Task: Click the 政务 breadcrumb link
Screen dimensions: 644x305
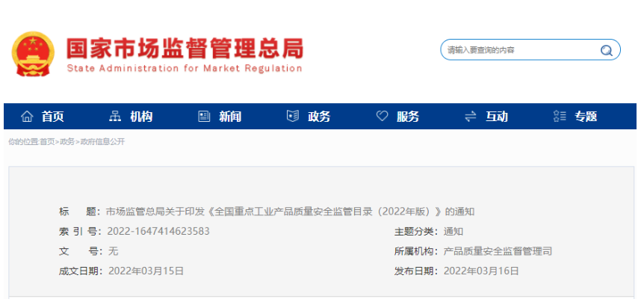Action: coord(67,142)
